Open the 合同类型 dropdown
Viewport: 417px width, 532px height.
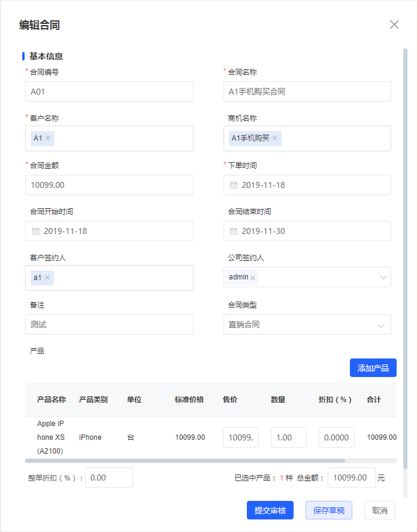point(380,325)
